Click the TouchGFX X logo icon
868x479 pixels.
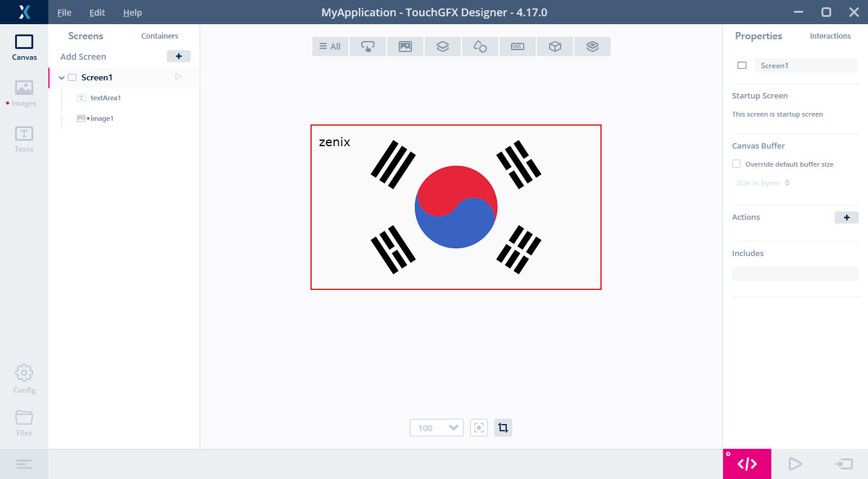(24, 12)
